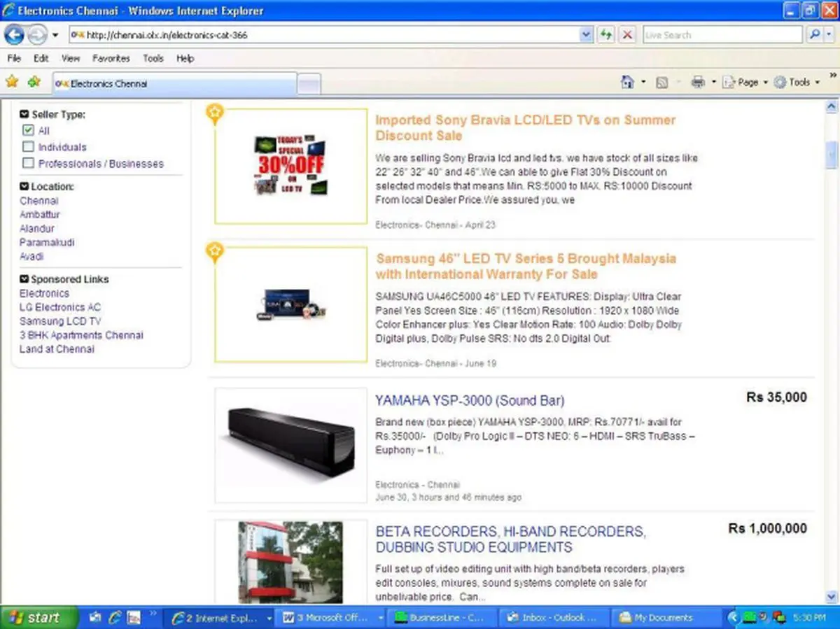Open the Samsung LCD TV sponsored link
Viewport: 840px width, 629px height.
coord(60,321)
